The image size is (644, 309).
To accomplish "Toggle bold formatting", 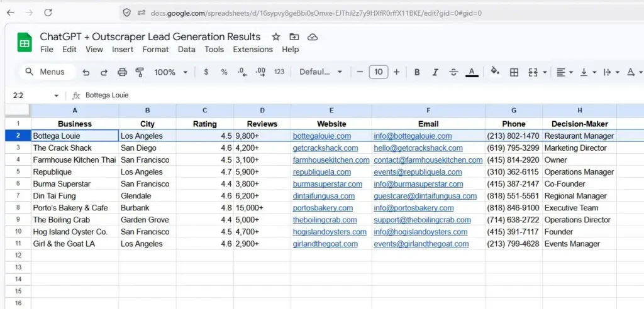I will click(417, 72).
